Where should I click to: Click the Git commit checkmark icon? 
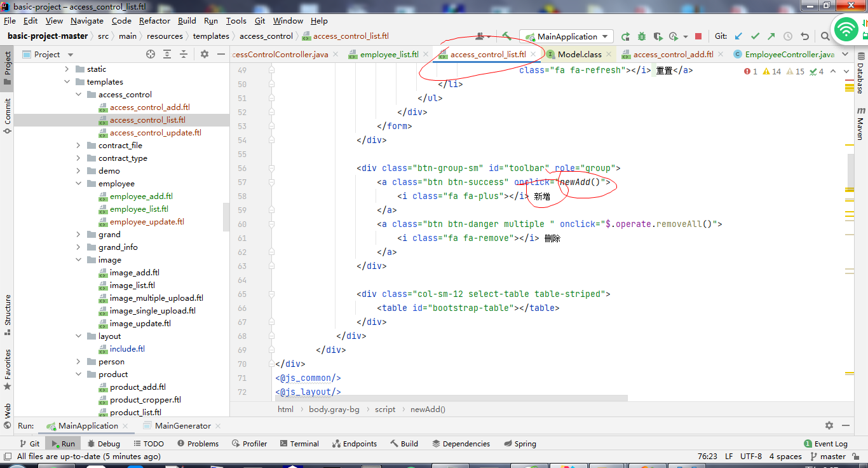coord(755,36)
